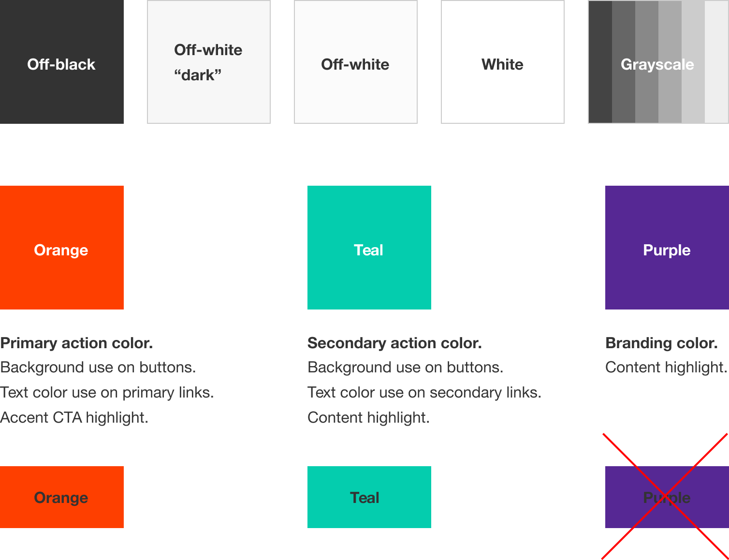Choose the large Purple square swatch
This screenshot has width=729, height=560.
click(x=667, y=248)
